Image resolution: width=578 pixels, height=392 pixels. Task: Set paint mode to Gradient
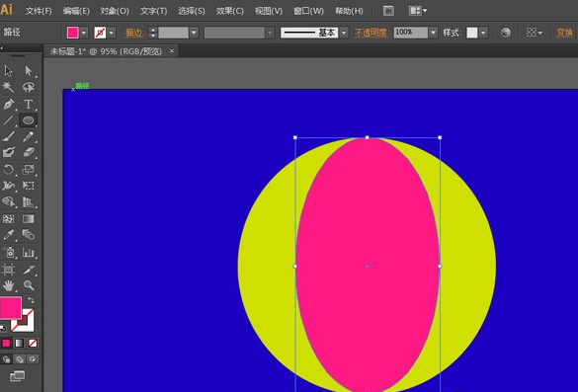[19, 343]
